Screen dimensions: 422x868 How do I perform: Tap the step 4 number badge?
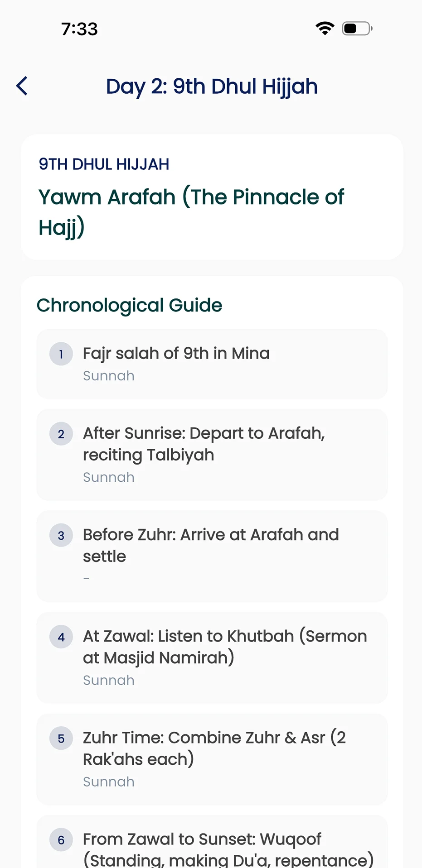61,637
